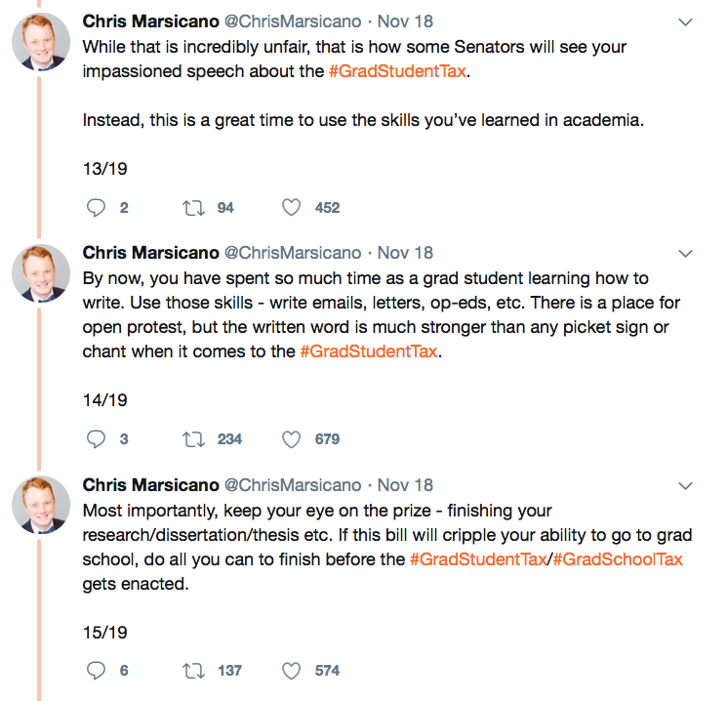Viewport: 728px width, 701px height.
Task: Click the profile photo on the 15/19 tweet
Action: tap(41, 506)
